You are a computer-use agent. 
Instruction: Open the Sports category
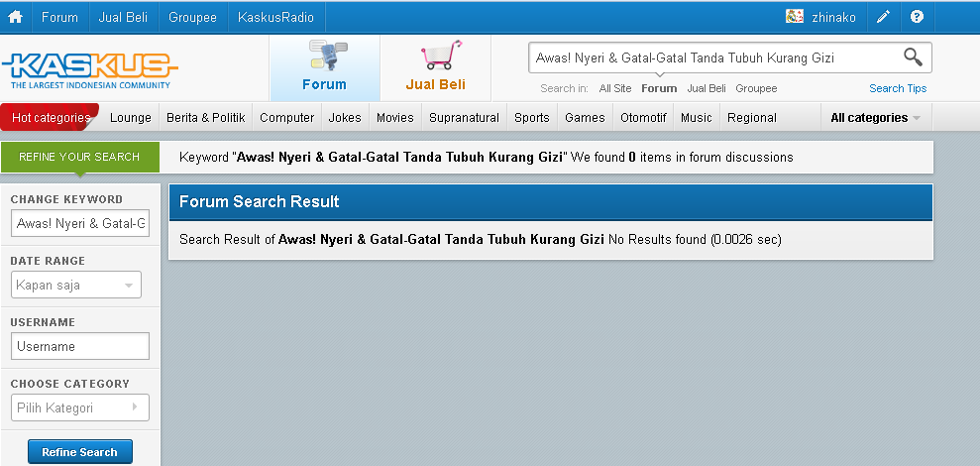click(532, 118)
